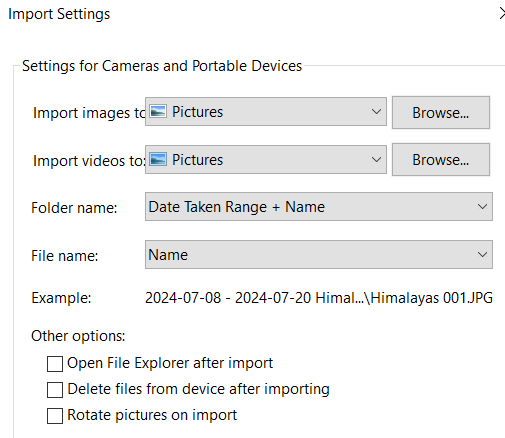Browse for video import folder
Image resolution: width=505 pixels, height=438 pixels.
click(441, 160)
